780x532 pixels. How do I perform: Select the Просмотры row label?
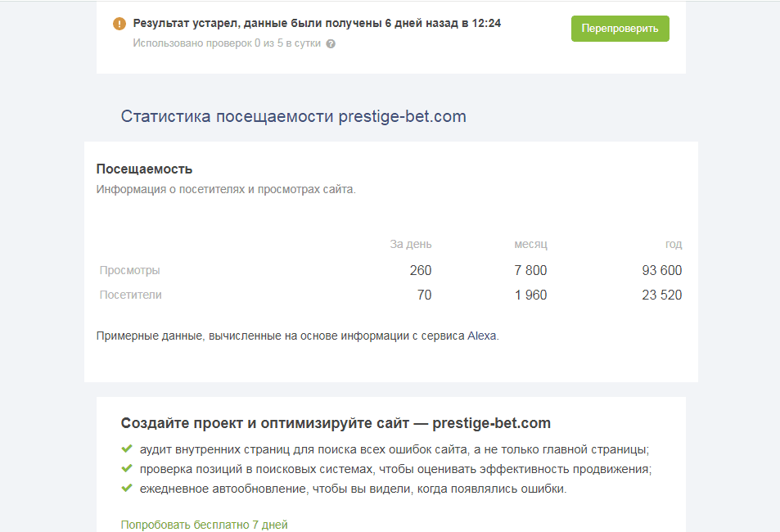(x=129, y=270)
